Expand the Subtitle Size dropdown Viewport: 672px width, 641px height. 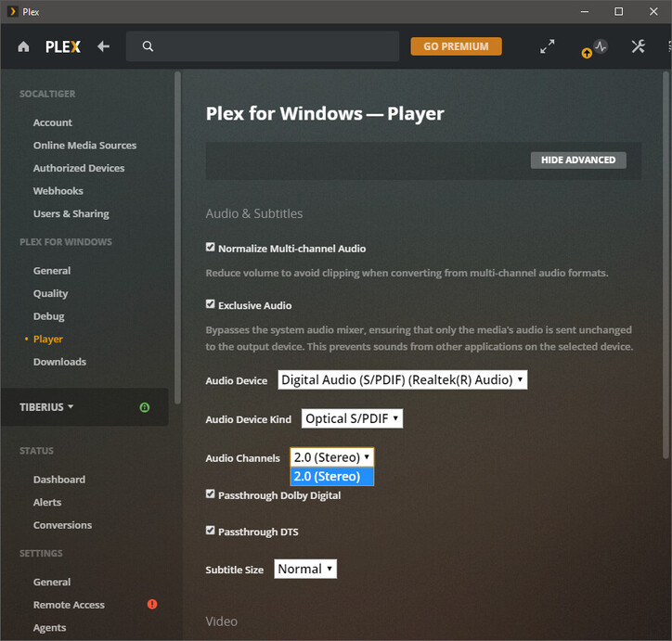305,569
